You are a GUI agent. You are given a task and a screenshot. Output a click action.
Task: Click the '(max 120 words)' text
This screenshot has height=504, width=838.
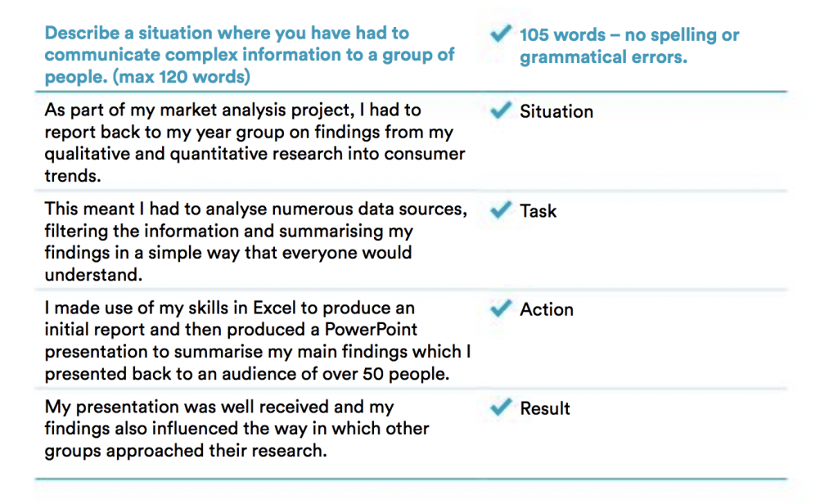[x=188, y=78]
